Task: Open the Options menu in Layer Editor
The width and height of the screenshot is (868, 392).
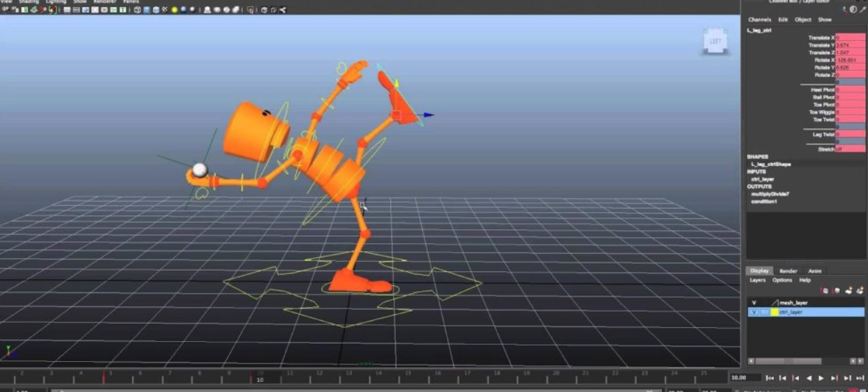Action: click(782, 280)
